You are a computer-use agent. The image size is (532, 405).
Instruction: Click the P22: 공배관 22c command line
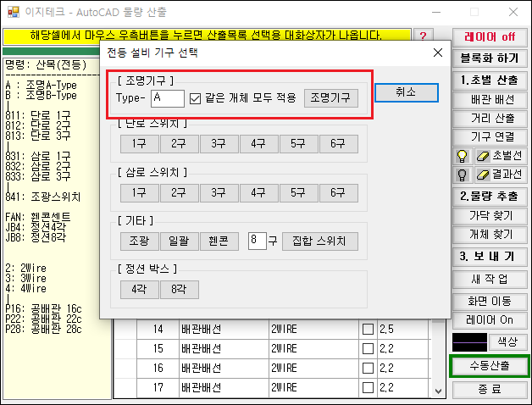(44, 319)
